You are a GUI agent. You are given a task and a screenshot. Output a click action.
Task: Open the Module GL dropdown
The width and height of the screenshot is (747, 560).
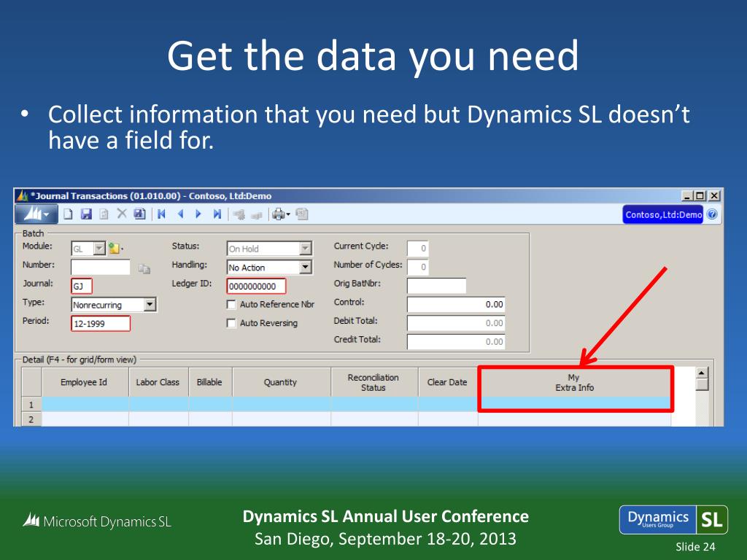99,249
